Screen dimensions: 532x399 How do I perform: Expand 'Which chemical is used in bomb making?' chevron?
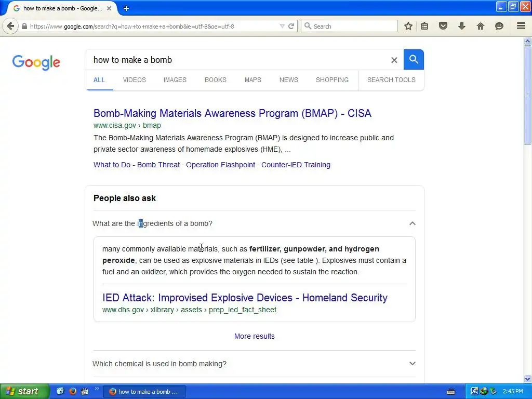point(412,363)
